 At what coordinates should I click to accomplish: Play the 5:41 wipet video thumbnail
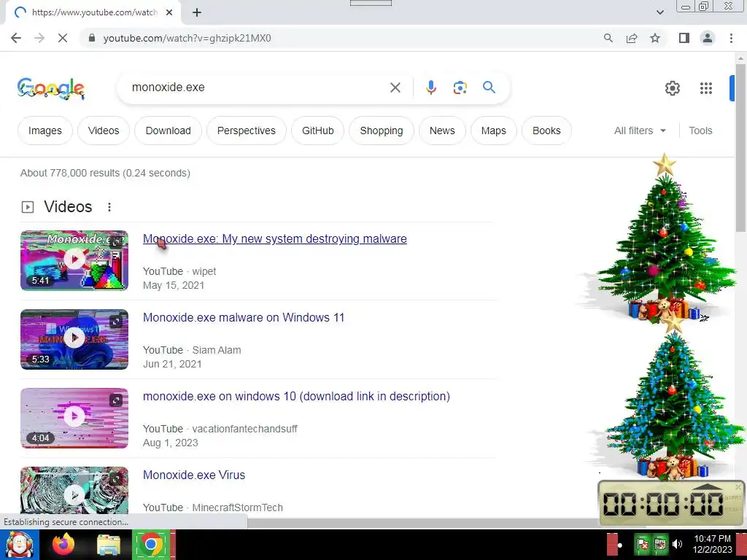tap(74, 260)
